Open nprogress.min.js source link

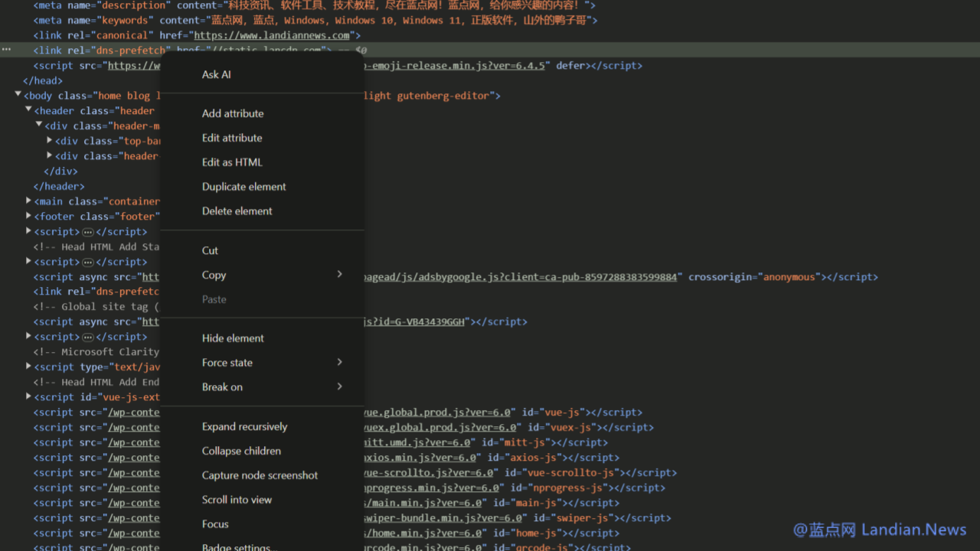click(x=433, y=487)
